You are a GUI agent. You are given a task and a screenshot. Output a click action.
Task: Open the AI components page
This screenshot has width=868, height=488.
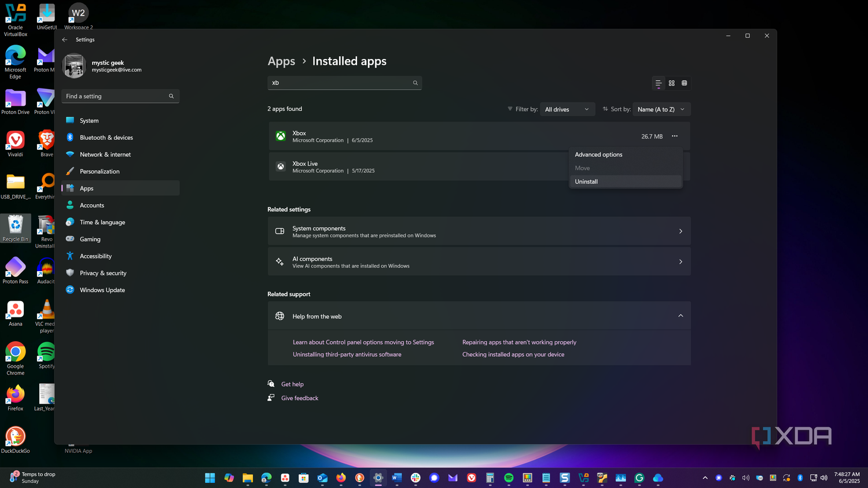[x=479, y=262]
